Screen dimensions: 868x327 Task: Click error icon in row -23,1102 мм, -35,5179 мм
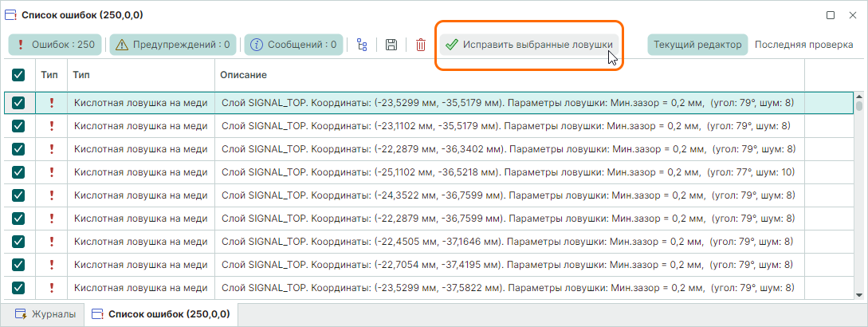(52, 126)
